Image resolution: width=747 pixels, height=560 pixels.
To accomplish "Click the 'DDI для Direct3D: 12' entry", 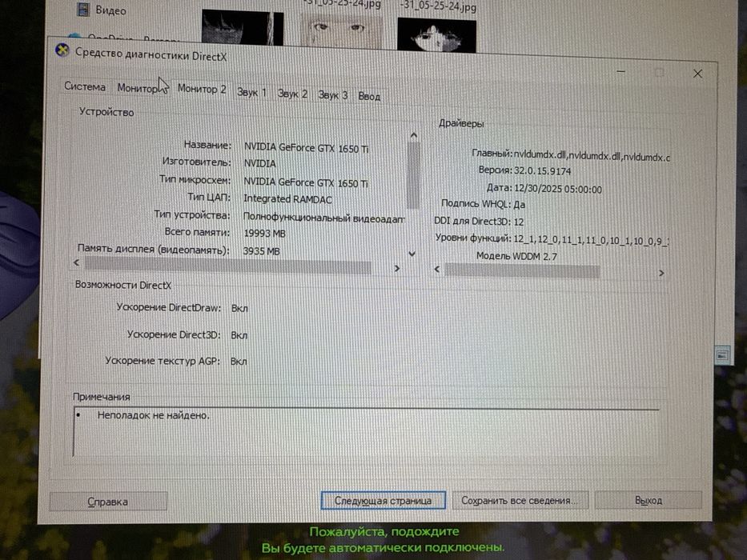I will 479,222.
